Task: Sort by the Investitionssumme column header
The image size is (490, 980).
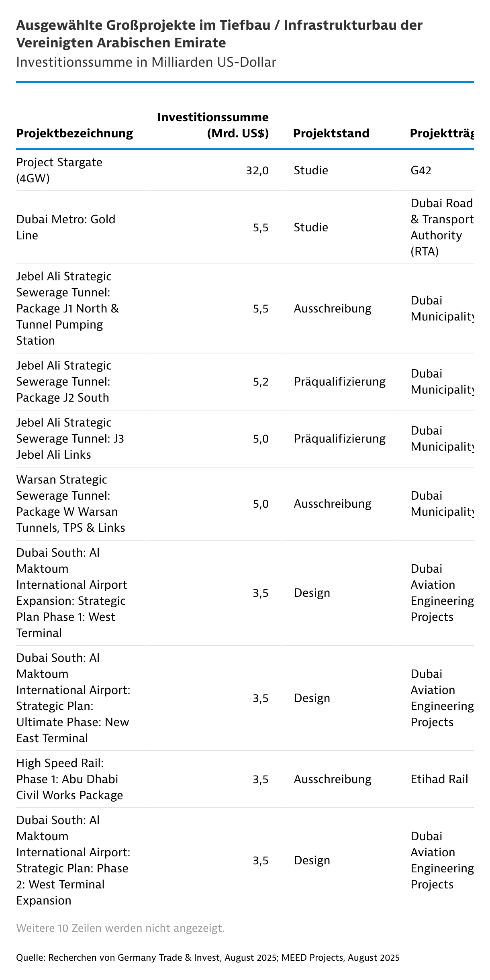Action: pyautogui.click(x=213, y=125)
